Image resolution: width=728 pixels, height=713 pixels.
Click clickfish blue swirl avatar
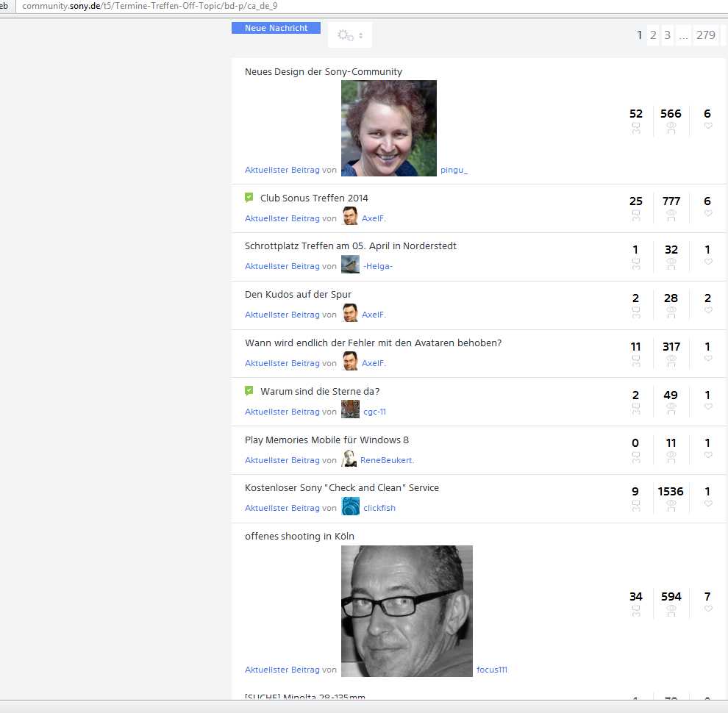pyautogui.click(x=350, y=506)
